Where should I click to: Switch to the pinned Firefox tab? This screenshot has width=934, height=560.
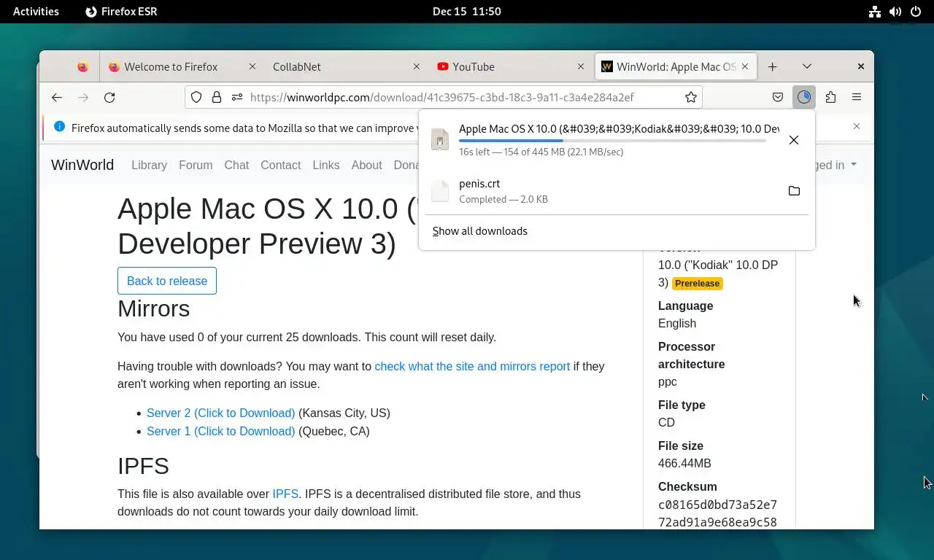(x=82, y=66)
